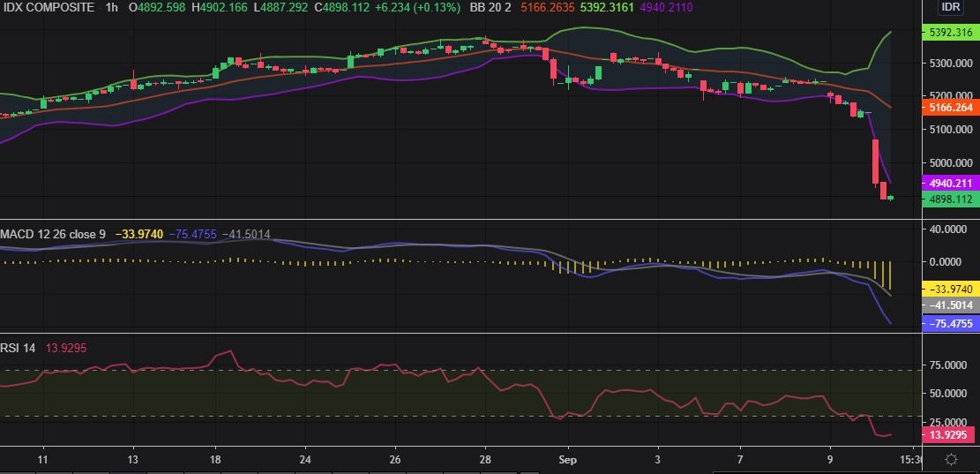Image resolution: width=980 pixels, height=474 pixels.
Task: Click the 28 date on time axis
Action: (484, 460)
